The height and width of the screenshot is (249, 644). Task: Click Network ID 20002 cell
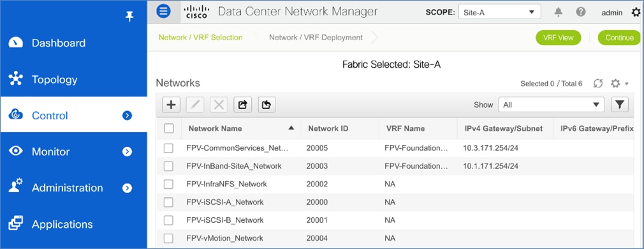tap(317, 184)
